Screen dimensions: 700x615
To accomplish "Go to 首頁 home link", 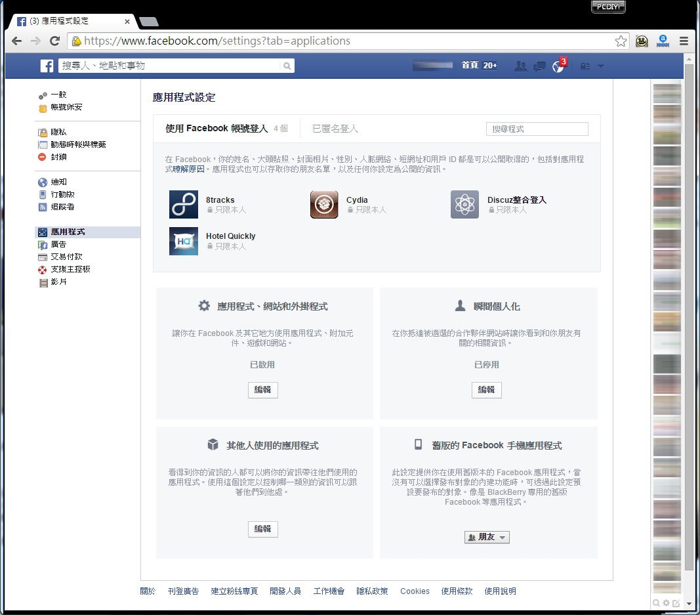I will [470, 66].
